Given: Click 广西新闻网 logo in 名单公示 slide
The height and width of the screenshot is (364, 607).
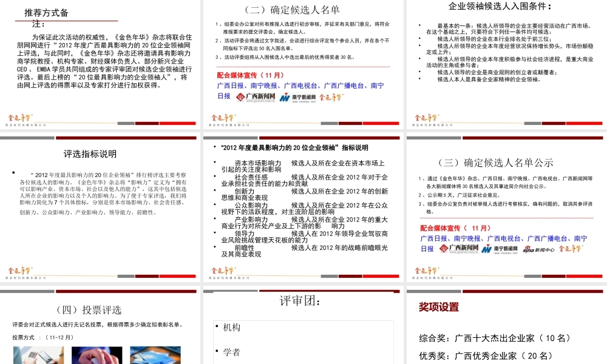Looking at the screenshot, I should pyautogui.click(x=459, y=249).
